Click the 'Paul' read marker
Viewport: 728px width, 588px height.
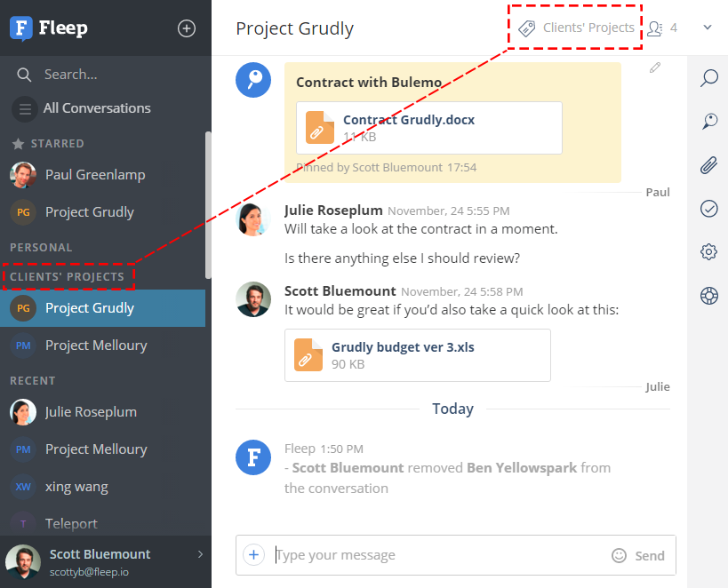(658, 192)
